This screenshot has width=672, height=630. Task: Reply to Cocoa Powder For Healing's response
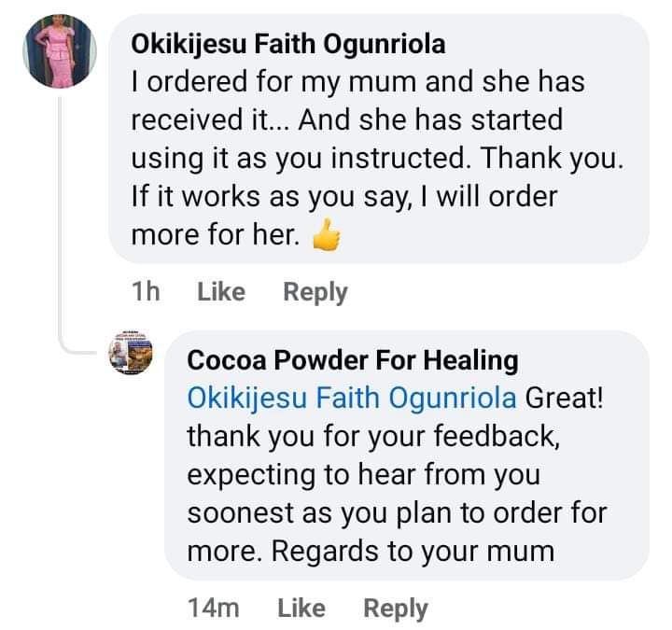click(x=395, y=609)
